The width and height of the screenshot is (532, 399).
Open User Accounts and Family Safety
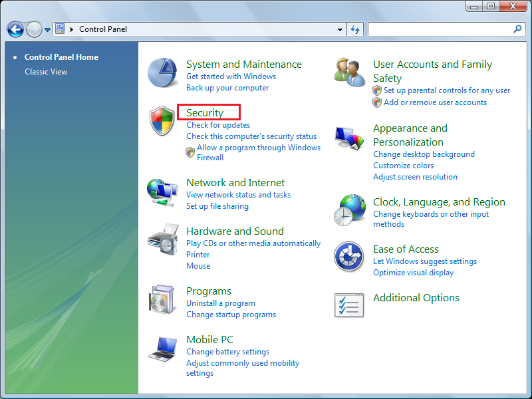[433, 71]
